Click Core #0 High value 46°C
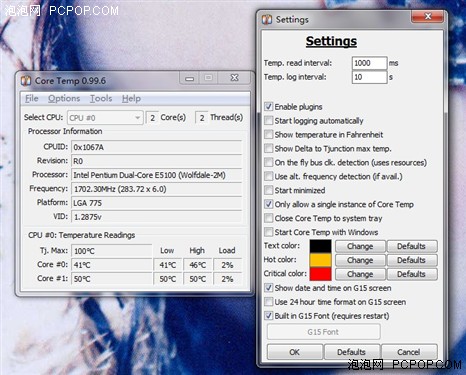This screenshot has height=375, width=466. (197, 265)
